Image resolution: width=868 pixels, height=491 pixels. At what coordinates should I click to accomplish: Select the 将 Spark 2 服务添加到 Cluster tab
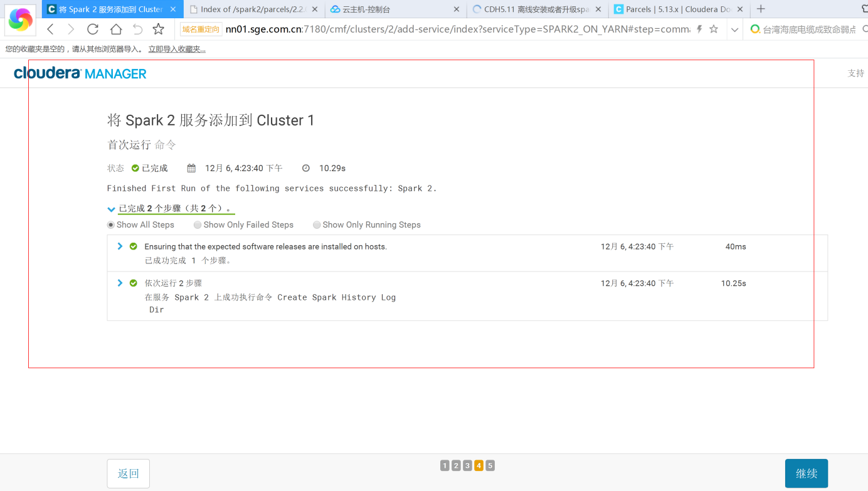point(113,9)
